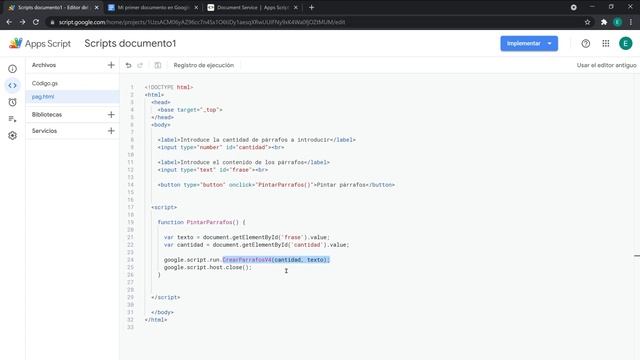640x360 pixels.
Task: Add a service with Servicios plus
Action: point(111,131)
